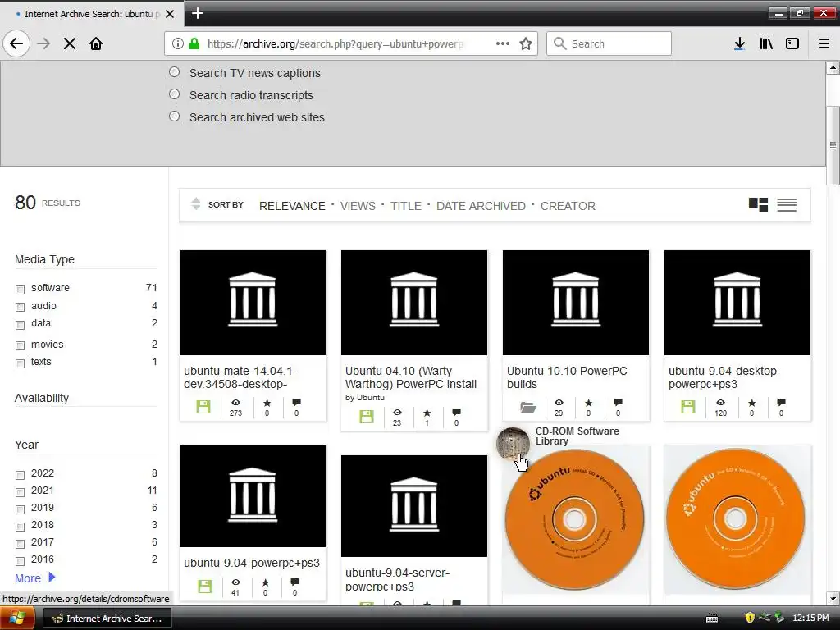
Task: Toggle sort order up-down arrows
Action: pyautogui.click(x=196, y=203)
